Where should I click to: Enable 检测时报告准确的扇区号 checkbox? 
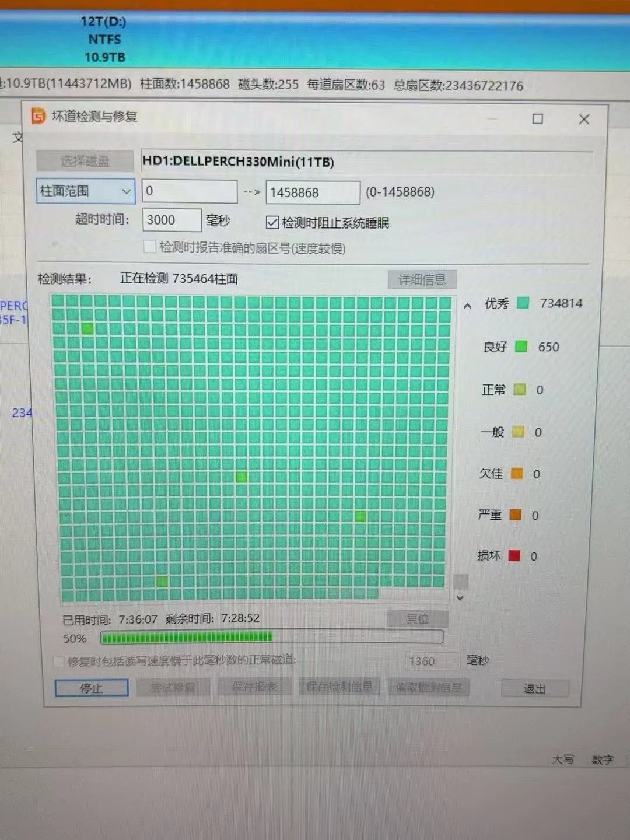point(150,247)
